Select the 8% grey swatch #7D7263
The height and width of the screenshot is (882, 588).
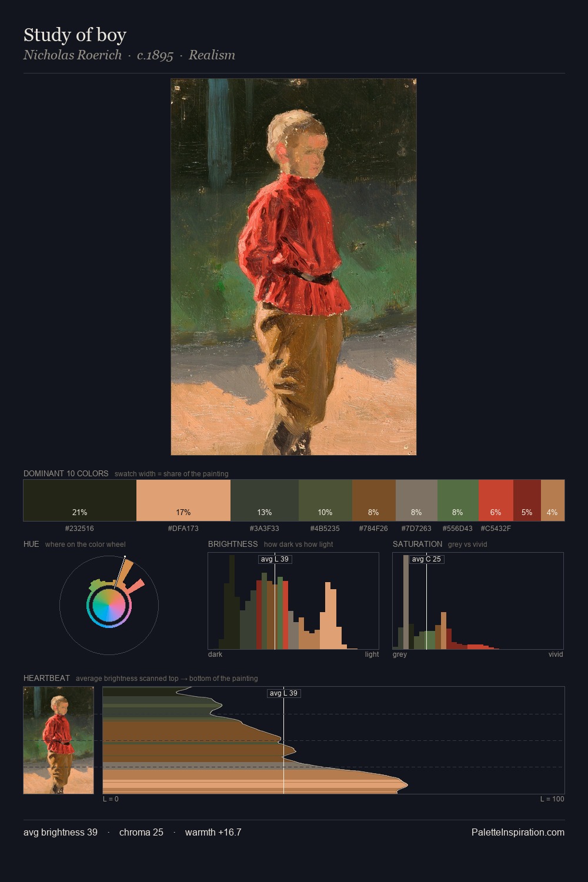416,500
